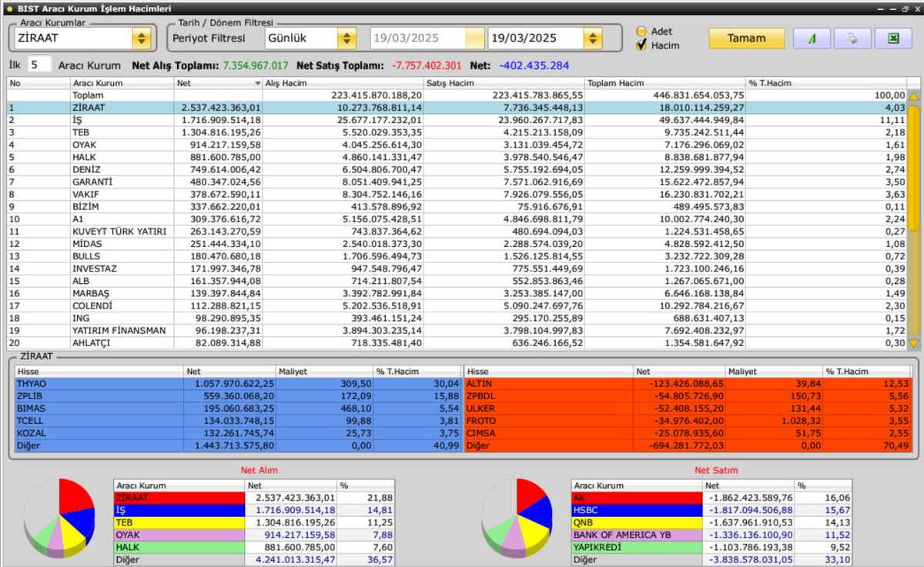924x567 pixels.
Task: Select the KUVEYT TÜRK YATIRI row
Action: 457,232
